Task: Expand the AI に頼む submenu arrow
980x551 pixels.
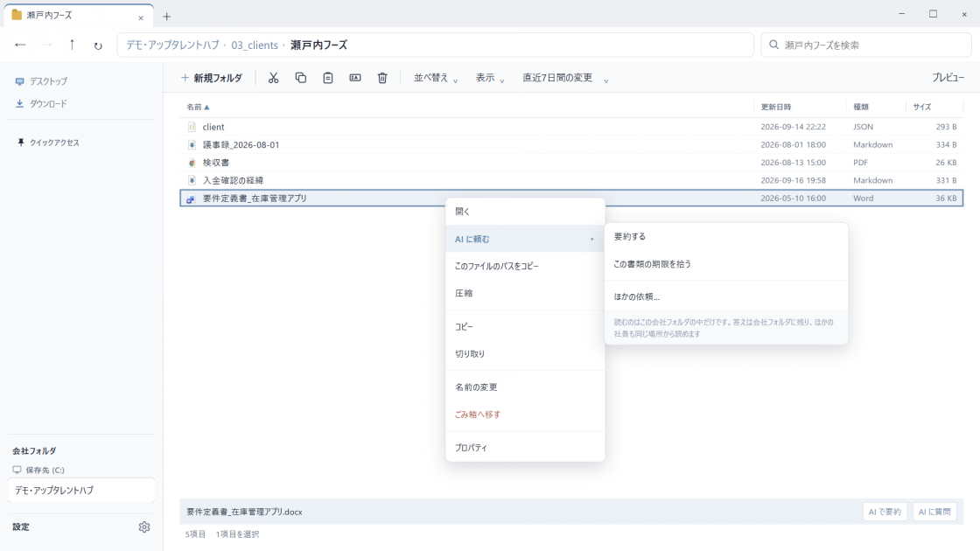Action: 591,240
